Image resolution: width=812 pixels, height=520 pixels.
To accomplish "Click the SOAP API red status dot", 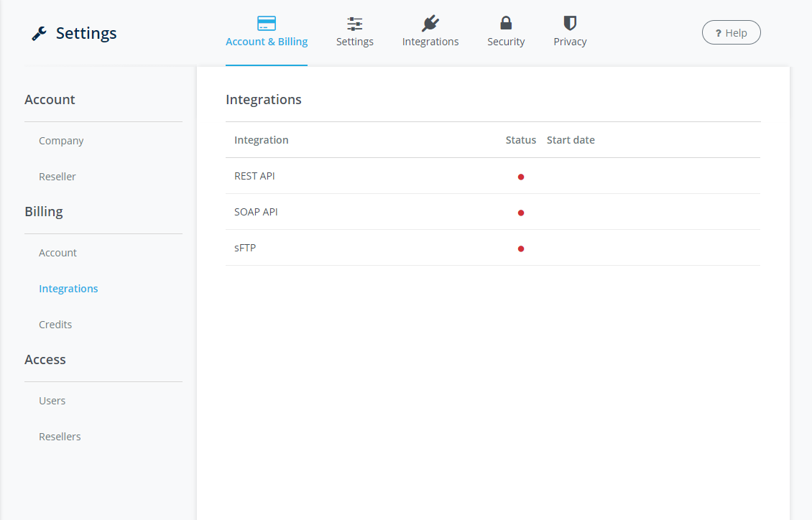I will [521, 213].
